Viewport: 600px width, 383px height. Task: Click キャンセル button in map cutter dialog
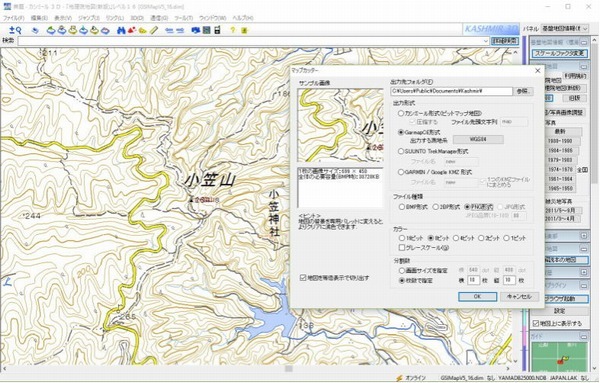(519, 297)
